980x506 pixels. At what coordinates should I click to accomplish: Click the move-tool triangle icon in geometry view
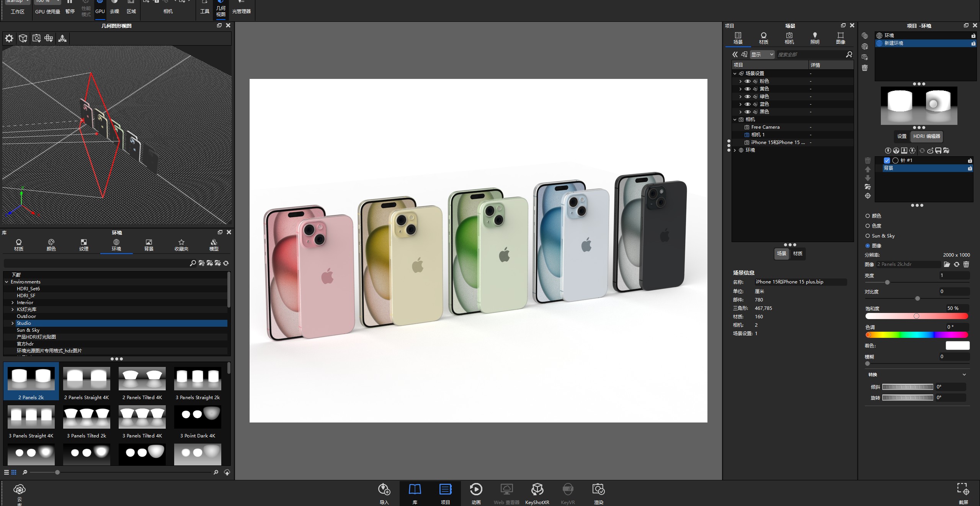[x=62, y=38]
